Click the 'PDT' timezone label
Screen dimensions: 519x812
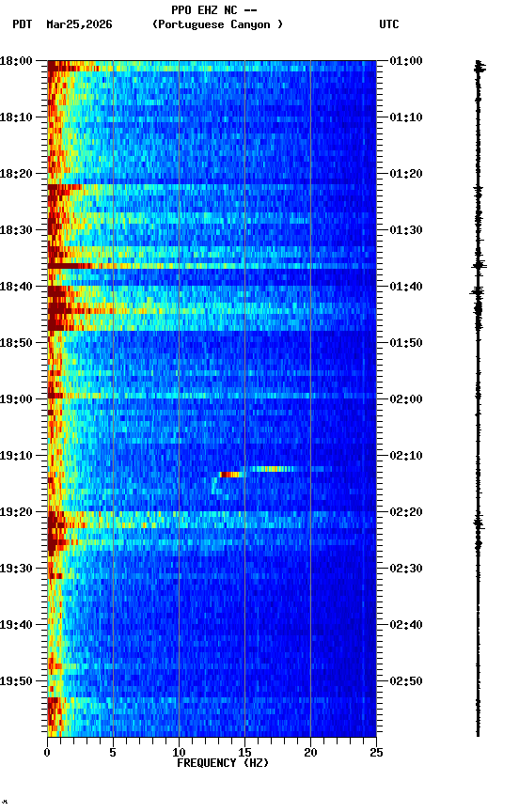(x=23, y=24)
